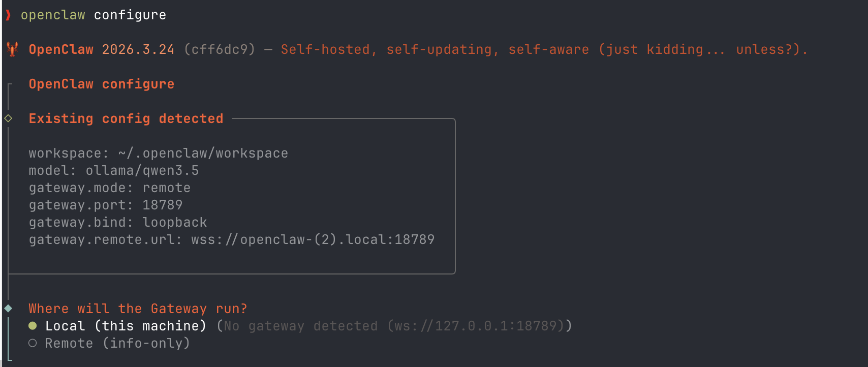The width and height of the screenshot is (868, 367).
Task: Click the 'Existing config detected' heading
Action: 126,118
